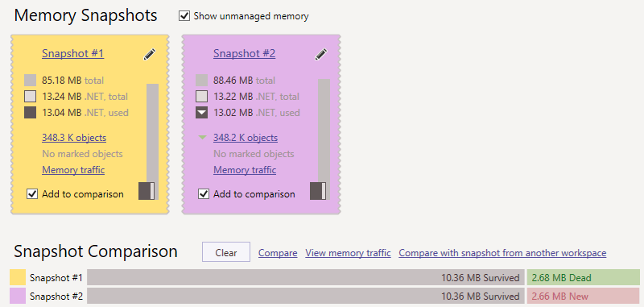Click the memory bar chart in Snapshot #2
The image size is (644, 307).
(x=320, y=139)
